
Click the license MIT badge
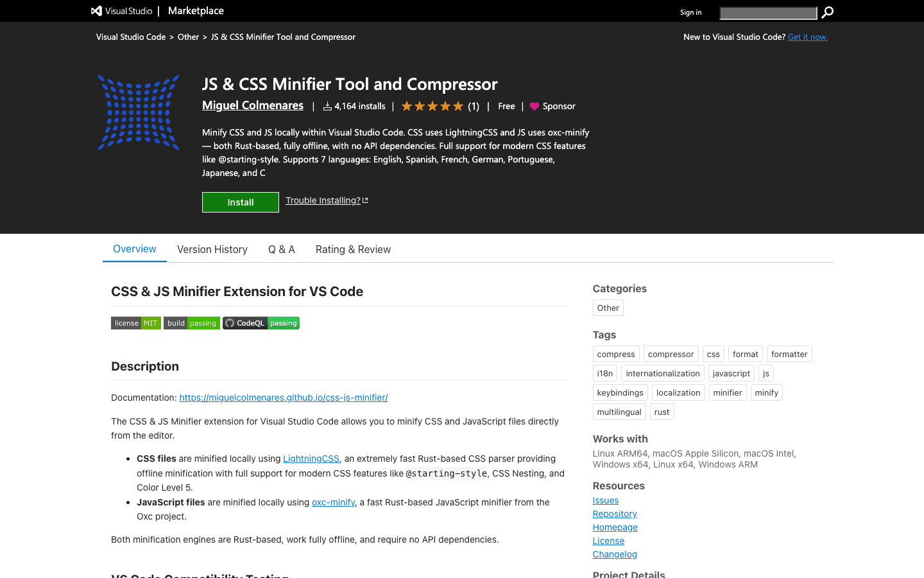[x=136, y=323]
